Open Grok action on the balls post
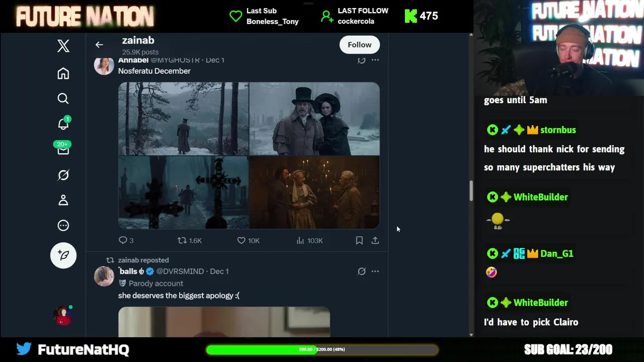 [x=361, y=271]
